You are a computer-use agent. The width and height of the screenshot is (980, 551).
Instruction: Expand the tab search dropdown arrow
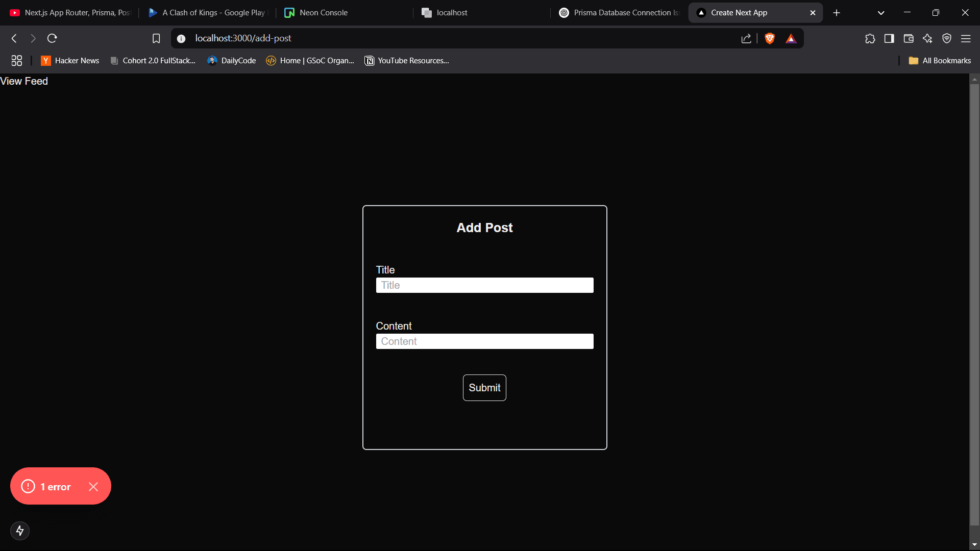coord(881,13)
